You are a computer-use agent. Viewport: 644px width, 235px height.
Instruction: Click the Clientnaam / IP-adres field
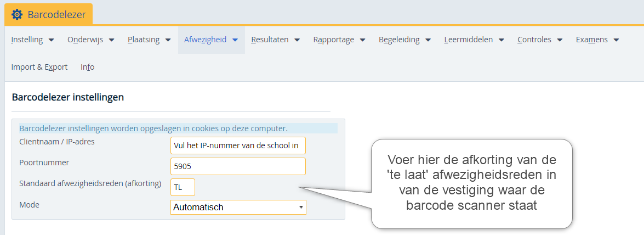coord(238,146)
